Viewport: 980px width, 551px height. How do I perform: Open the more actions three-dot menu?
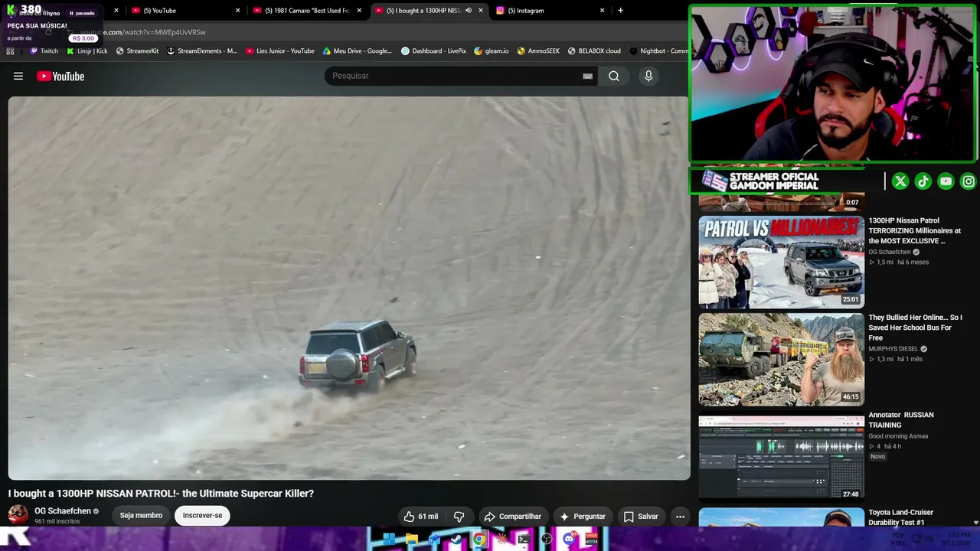pyautogui.click(x=680, y=517)
